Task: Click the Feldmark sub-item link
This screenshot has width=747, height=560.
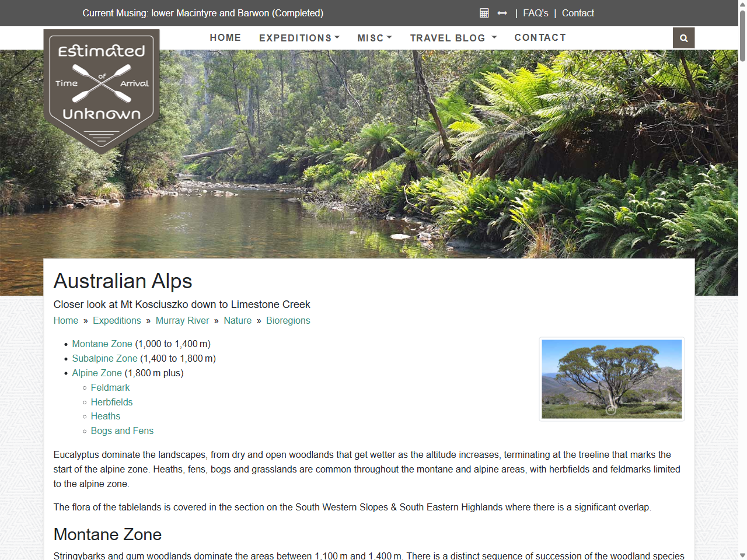Action: coord(110,387)
